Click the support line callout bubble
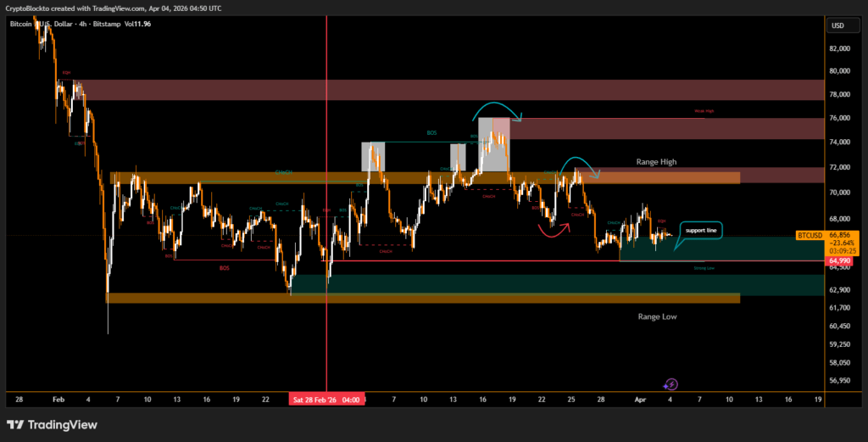The image size is (868, 442). tap(701, 231)
